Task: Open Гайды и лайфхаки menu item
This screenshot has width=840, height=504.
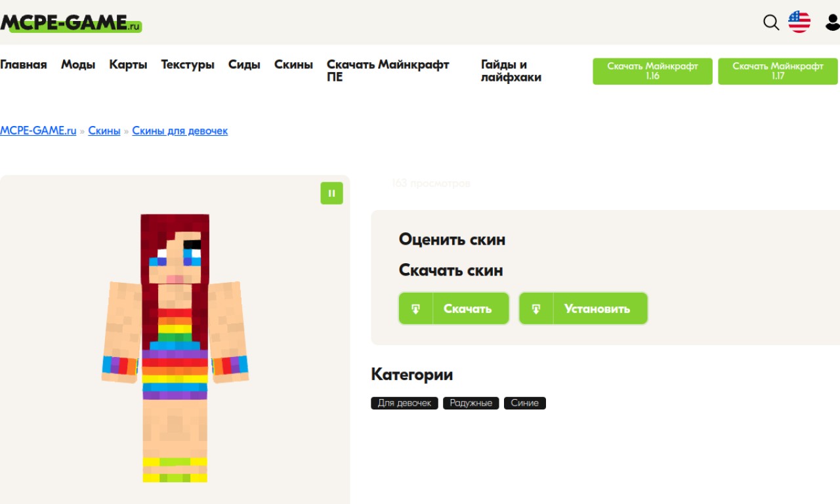Action: coord(511,71)
